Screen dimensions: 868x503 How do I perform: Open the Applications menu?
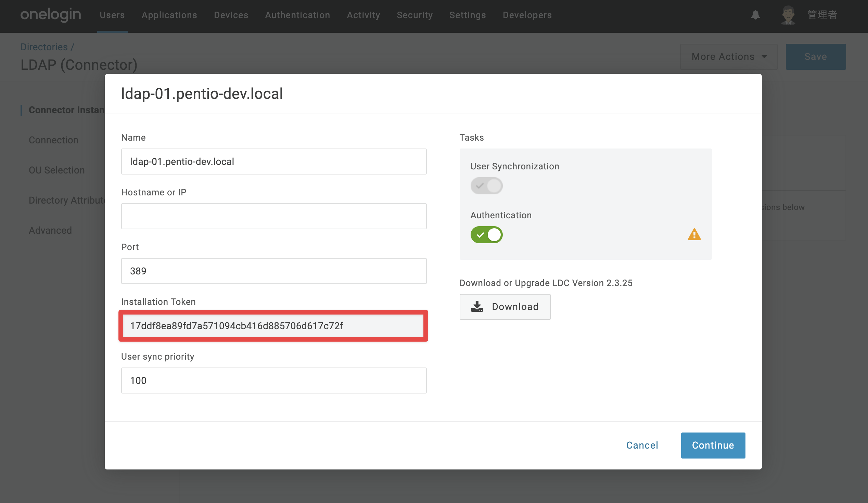169,15
